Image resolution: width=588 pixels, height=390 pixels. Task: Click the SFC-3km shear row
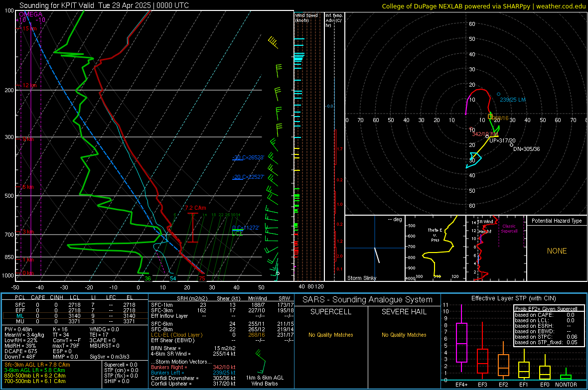coord(222,310)
